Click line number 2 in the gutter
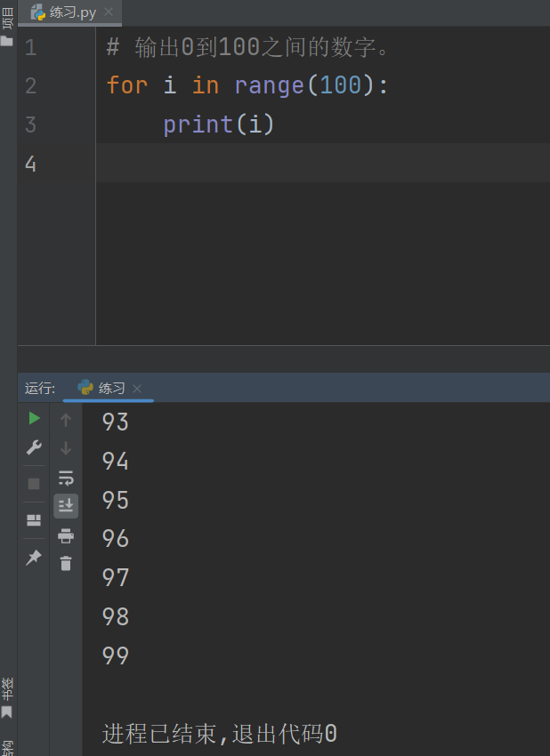Viewport: 550px width, 756px height. click(x=31, y=86)
